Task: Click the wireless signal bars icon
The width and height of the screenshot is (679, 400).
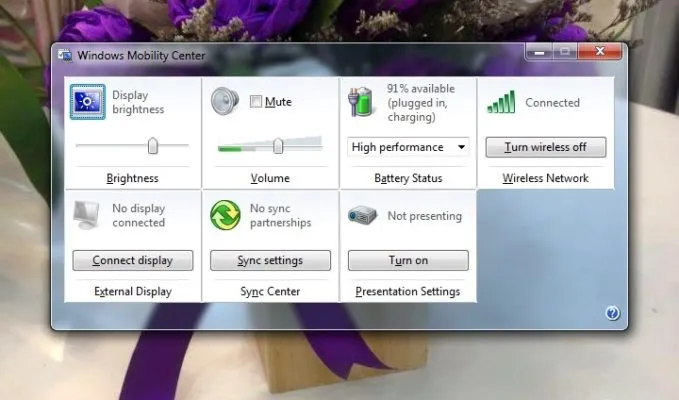Action: (501, 102)
